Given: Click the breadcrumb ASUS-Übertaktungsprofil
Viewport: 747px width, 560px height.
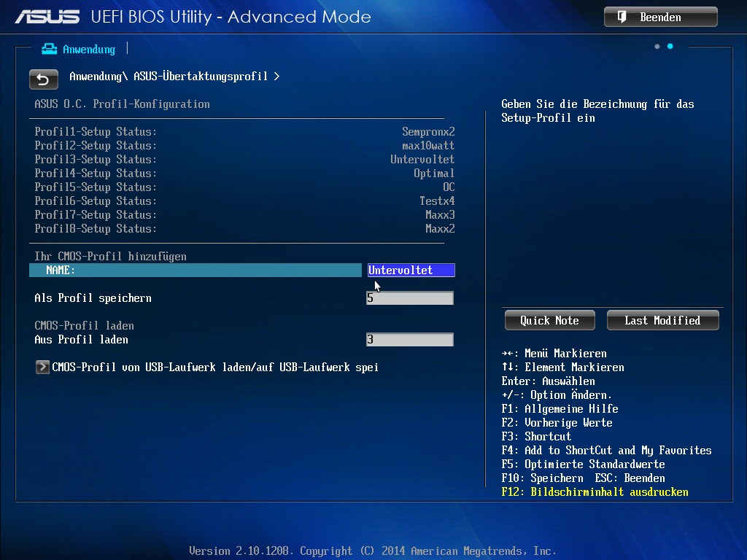Looking at the screenshot, I should [201, 76].
